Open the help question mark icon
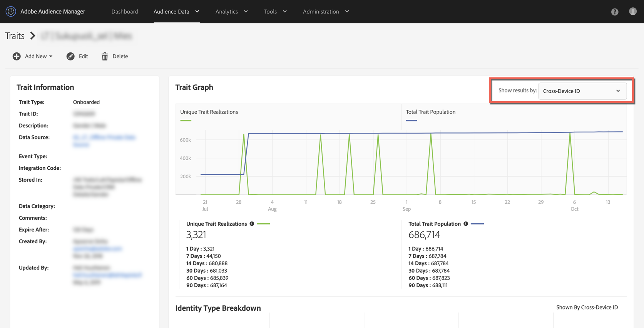The height and width of the screenshot is (328, 644). click(x=615, y=12)
